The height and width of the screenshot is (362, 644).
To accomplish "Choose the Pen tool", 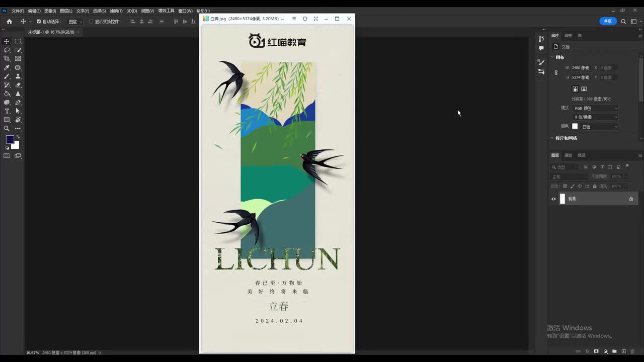I will 18,103.
